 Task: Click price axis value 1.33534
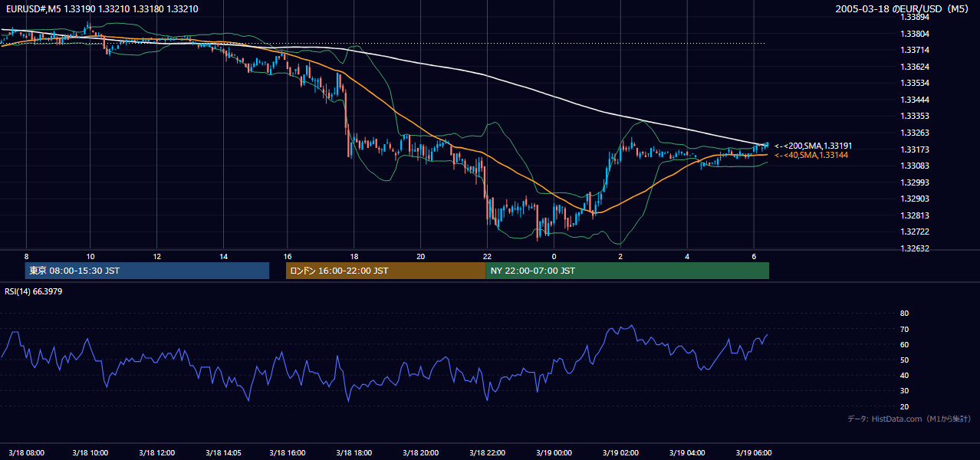click(x=914, y=83)
